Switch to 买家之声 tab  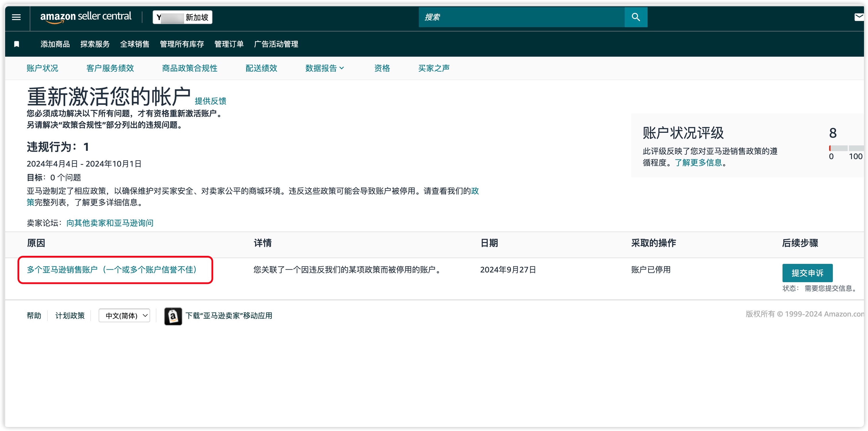pyautogui.click(x=434, y=68)
